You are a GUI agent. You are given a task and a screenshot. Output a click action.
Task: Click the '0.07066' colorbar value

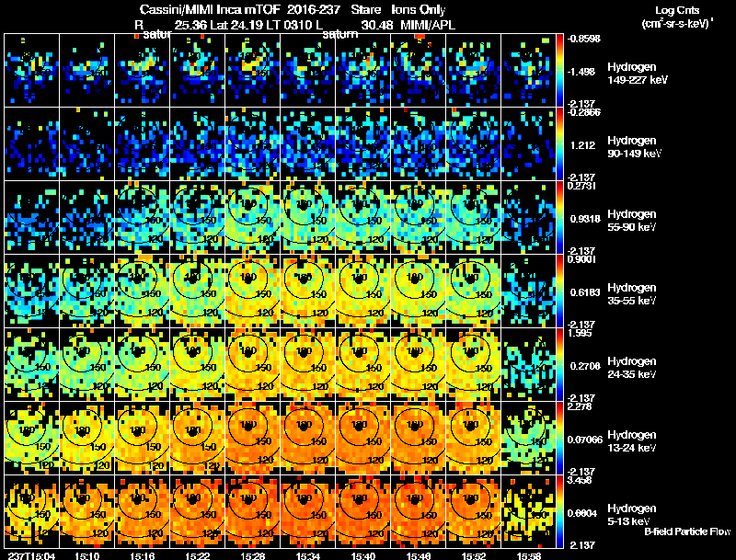click(x=585, y=440)
